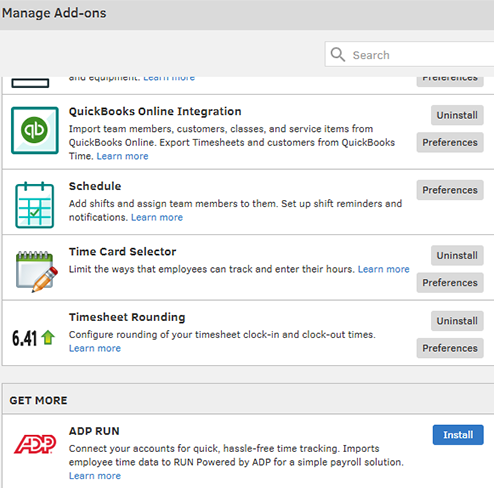Viewport: 494px width, 488px height.
Task: Open QuickBooks Online Integration preferences
Action: click(450, 142)
